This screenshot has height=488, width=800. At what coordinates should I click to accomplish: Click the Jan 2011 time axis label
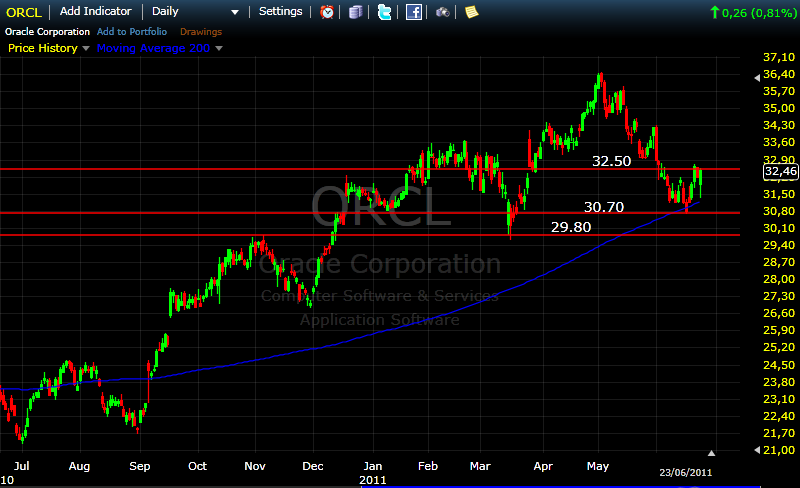click(372, 473)
